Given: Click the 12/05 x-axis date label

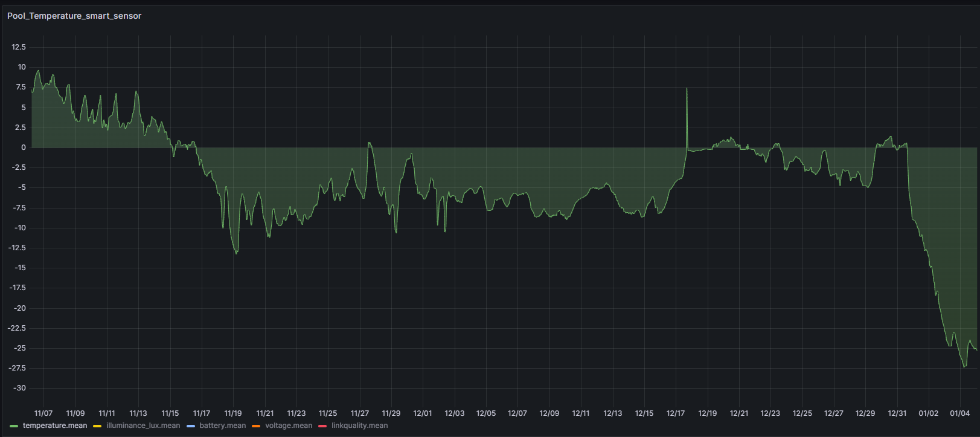Looking at the screenshot, I should click(x=486, y=413).
